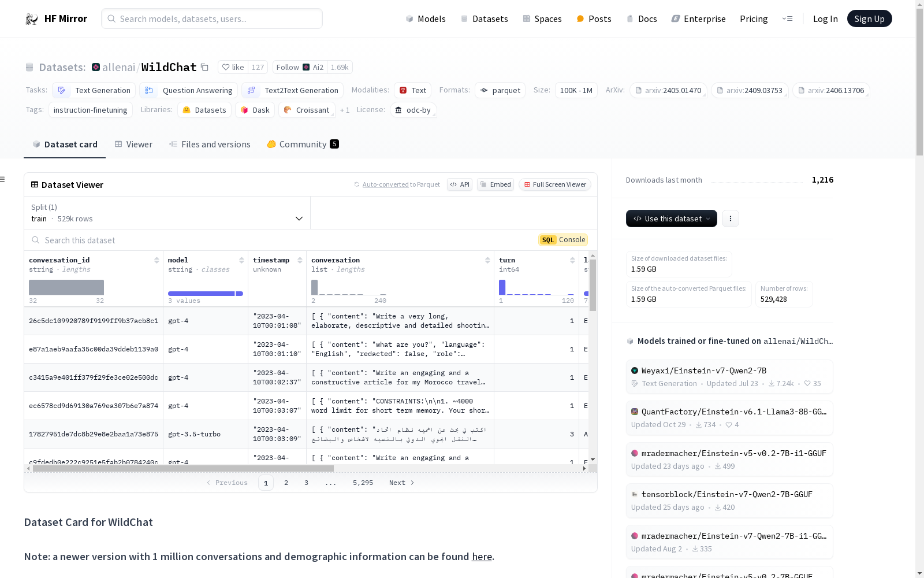The height and width of the screenshot is (578, 924).
Task: Sort by the conversation_id column
Action: [x=157, y=260]
